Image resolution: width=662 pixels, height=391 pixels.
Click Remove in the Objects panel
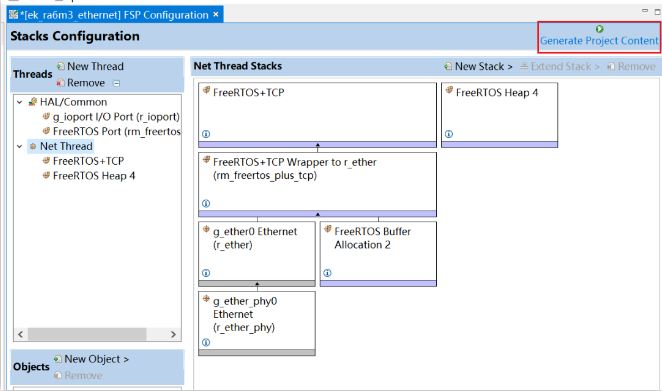pos(79,375)
